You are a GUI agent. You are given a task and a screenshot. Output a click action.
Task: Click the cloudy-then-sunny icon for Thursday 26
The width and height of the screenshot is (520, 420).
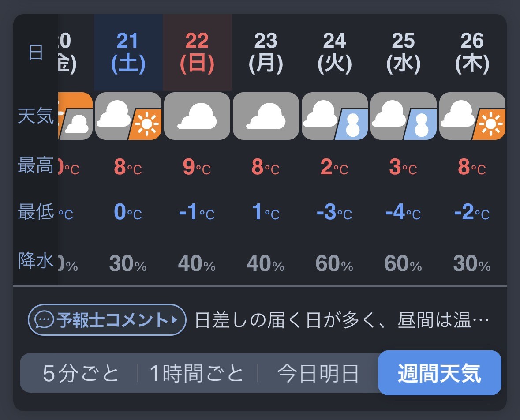pos(472,116)
